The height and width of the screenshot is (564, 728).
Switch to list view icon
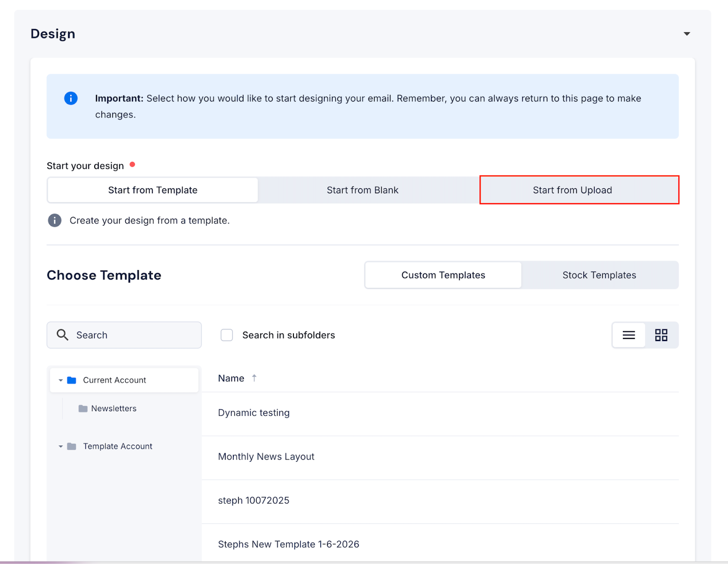[628, 335]
